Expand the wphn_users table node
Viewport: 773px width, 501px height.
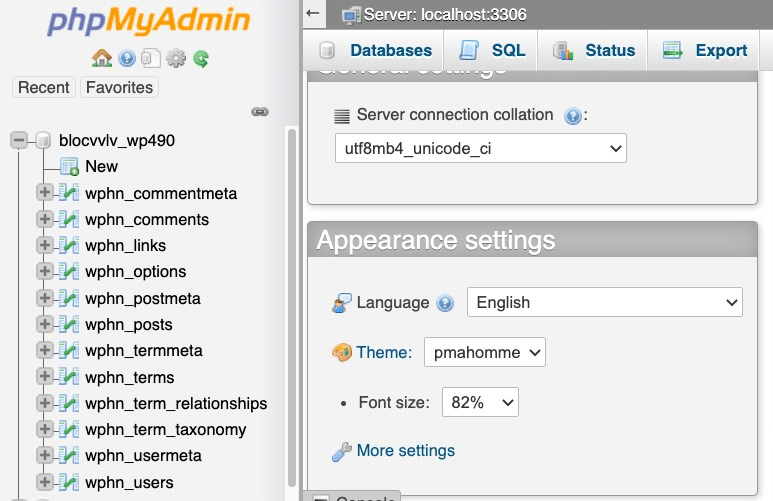point(44,483)
